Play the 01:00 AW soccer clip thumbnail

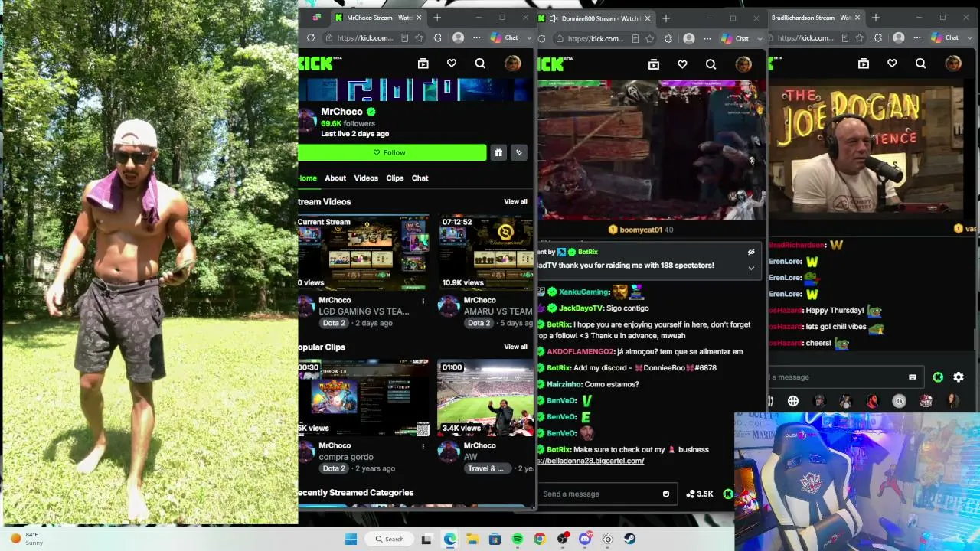[x=486, y=398]
